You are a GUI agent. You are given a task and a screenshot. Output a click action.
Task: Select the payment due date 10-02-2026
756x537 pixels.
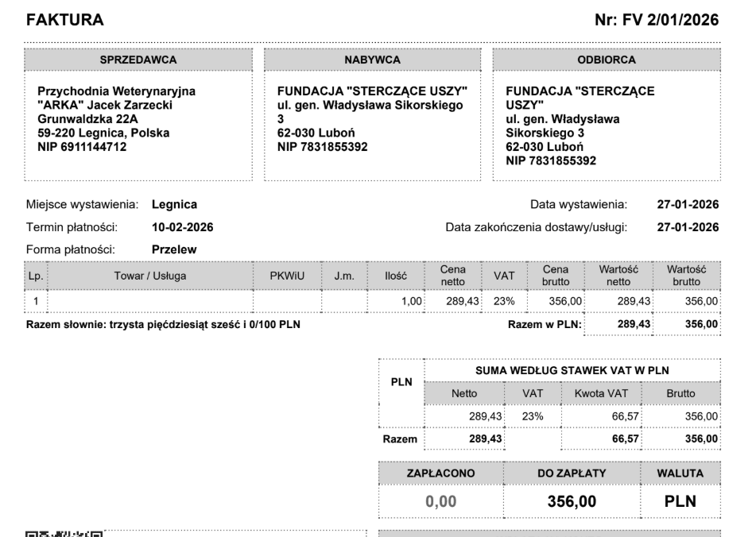(x=182, y=227)
